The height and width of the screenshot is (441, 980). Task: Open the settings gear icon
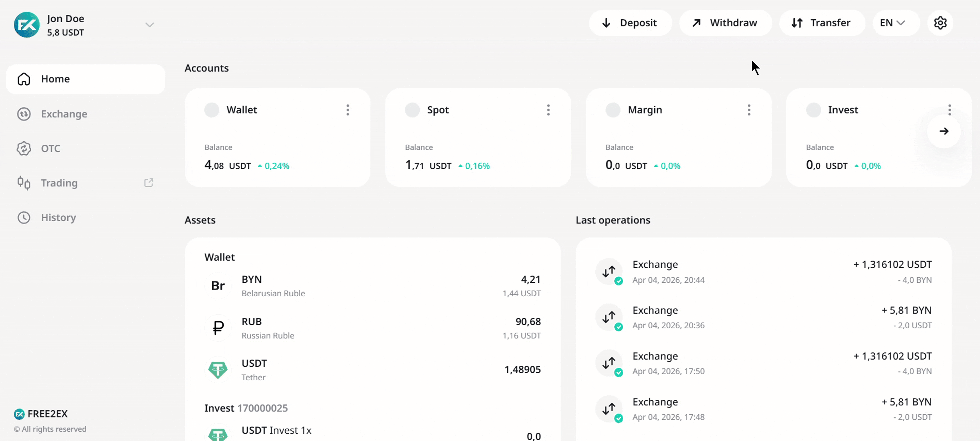[940, 23]
